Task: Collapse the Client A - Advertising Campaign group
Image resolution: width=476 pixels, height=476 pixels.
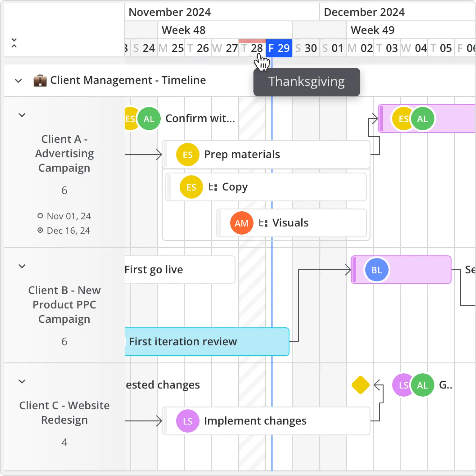Action: pyautogui.click(x=22, y=115)
